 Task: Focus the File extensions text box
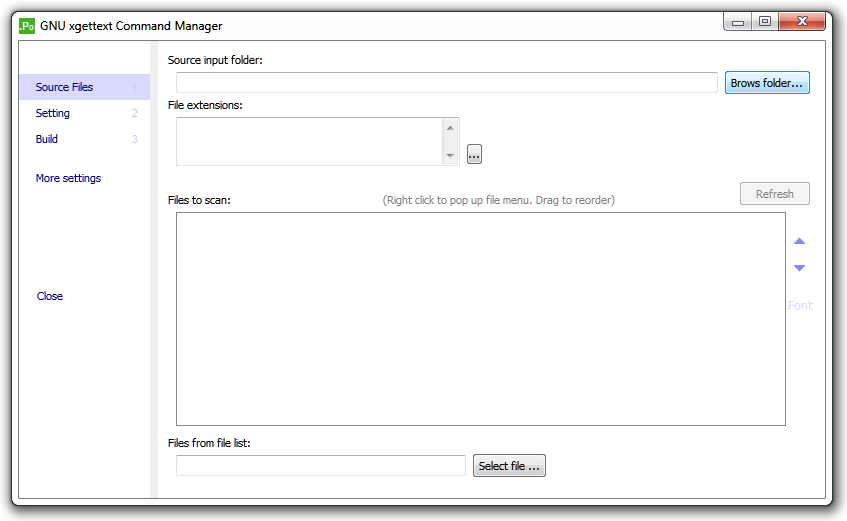click(310, 142)
